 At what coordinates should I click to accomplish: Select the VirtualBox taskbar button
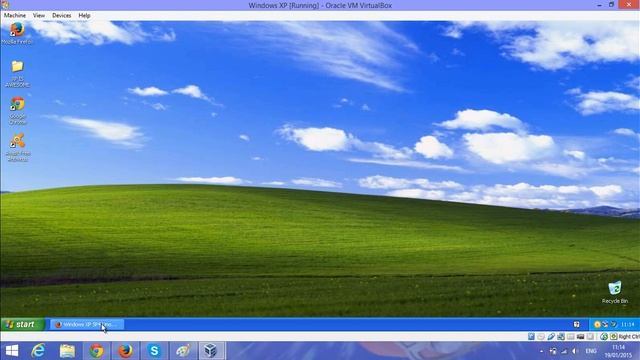point(211,351)
